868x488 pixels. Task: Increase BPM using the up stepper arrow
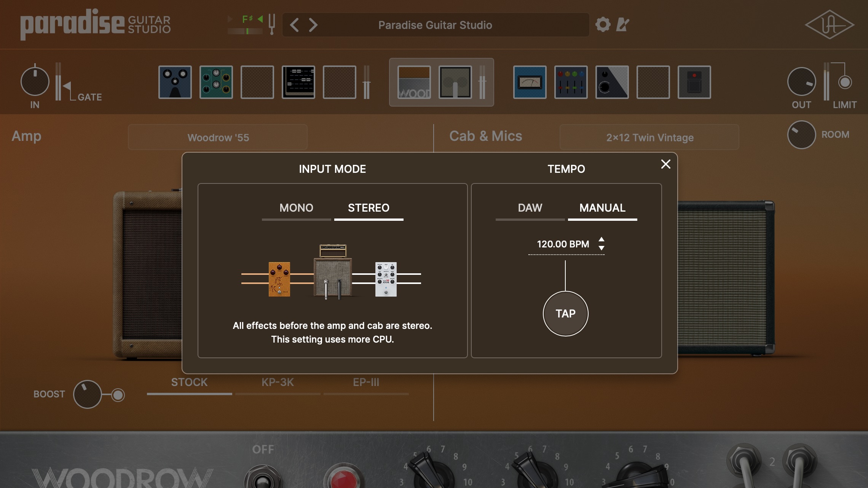[x=602, y=241]
